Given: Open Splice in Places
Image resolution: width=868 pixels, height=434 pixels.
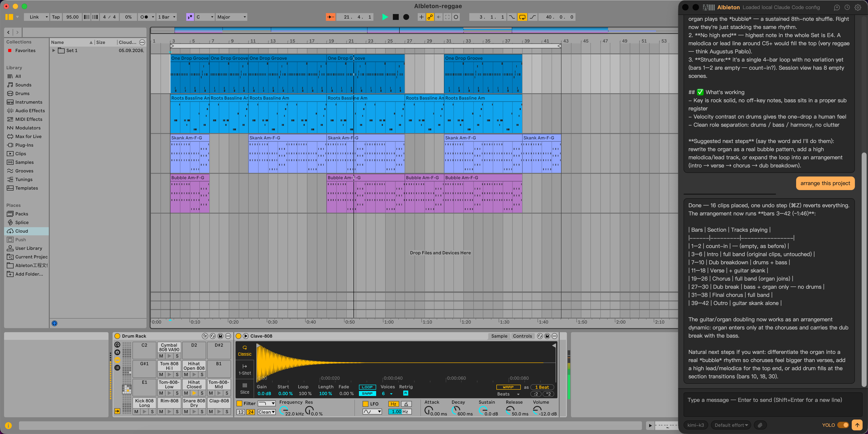Looking at the screenshot, I should tap(22, 222).
